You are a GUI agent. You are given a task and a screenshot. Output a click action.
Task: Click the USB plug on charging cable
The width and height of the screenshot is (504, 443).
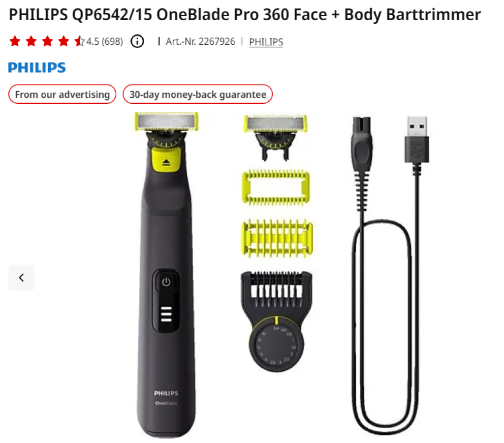[416, 139]
